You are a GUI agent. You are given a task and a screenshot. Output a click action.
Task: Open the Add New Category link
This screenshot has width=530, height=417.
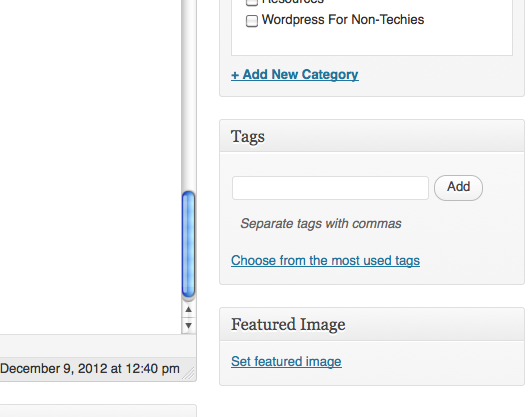point(295,74)
